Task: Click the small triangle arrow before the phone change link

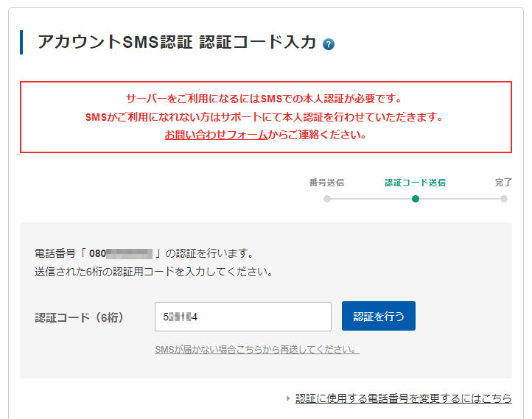Action: tap(288, 398)
